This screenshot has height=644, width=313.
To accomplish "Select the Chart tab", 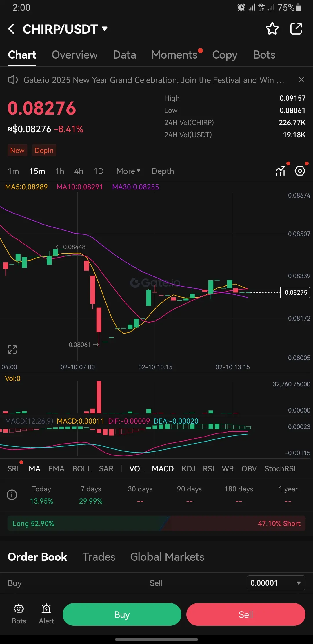I will click(x=22, y=55).
